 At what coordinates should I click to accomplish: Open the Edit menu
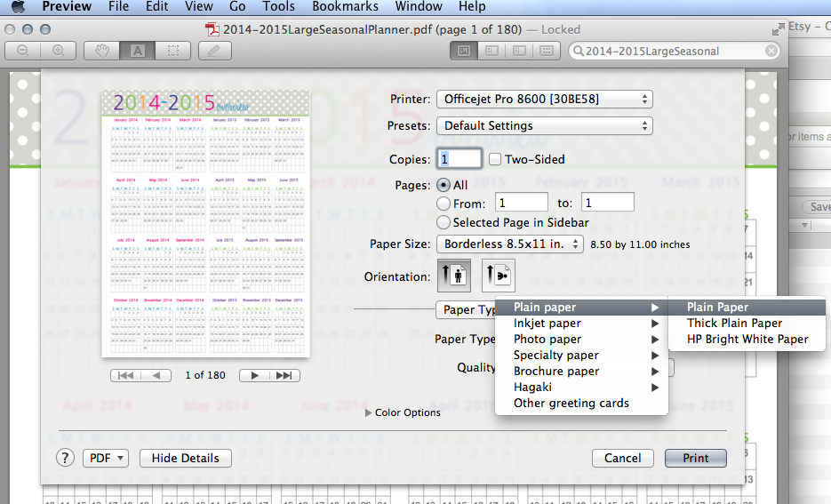(x=157, y=6)
